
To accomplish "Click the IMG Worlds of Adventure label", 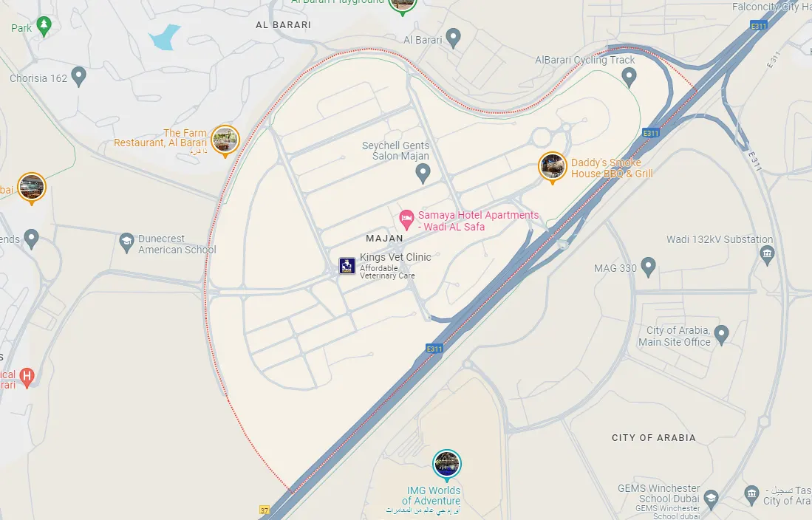I will point(433,496).
